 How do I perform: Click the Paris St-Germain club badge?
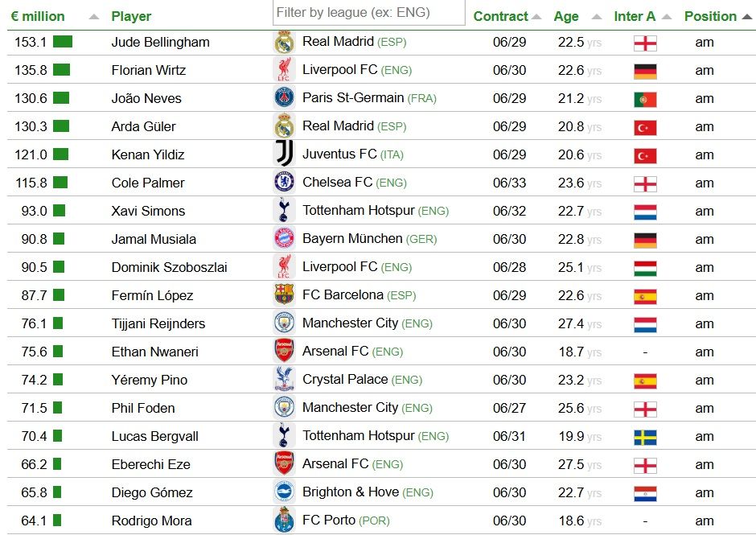284,98
